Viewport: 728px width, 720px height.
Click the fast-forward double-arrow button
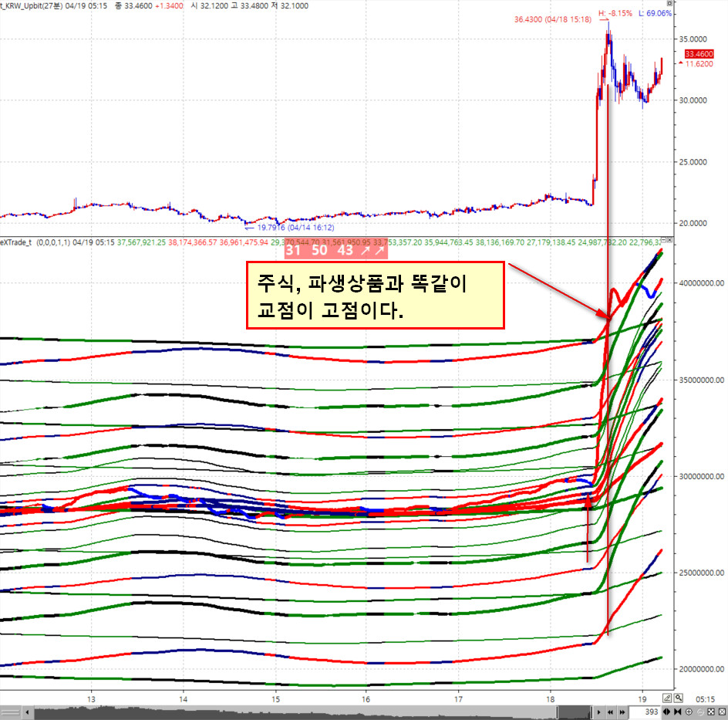tap(622, 712)
